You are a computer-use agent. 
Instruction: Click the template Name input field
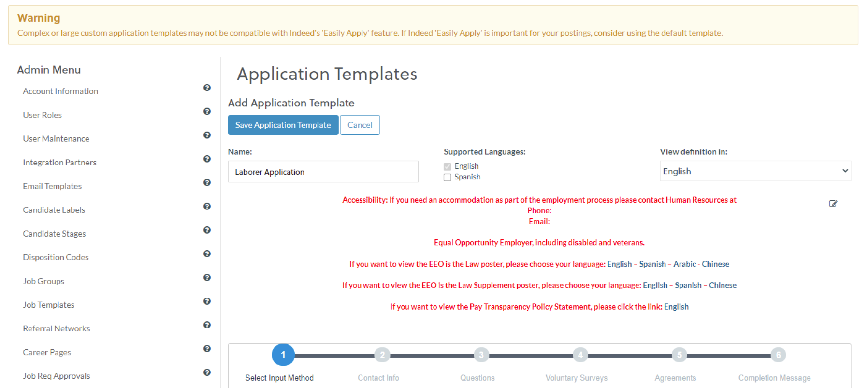click(323, 172)
